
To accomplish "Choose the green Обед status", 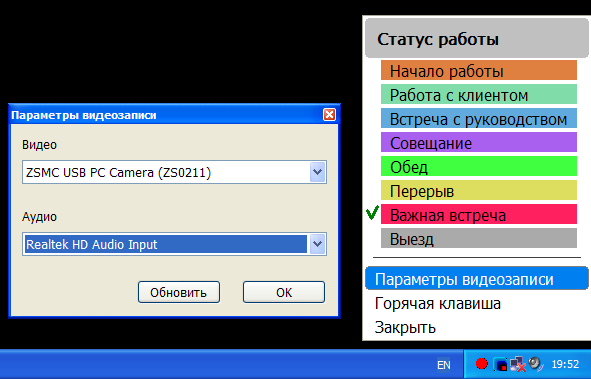I will [479, 167].
